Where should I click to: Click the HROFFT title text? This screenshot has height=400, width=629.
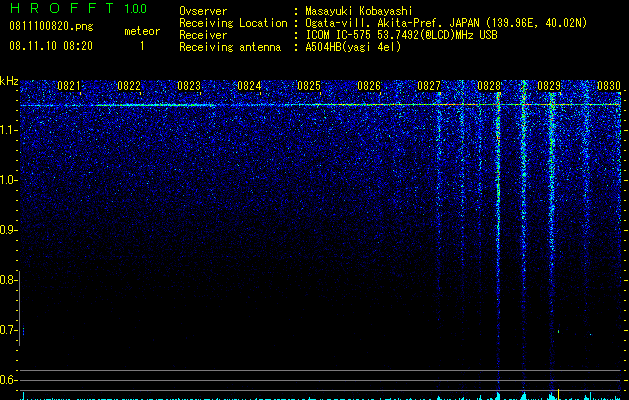click(x=62, y=8)
